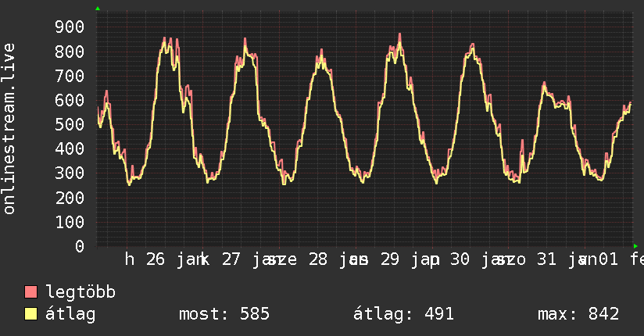Click the átlag legend label beside yellow swatch

pyautogui.click(x=70, y=314)
